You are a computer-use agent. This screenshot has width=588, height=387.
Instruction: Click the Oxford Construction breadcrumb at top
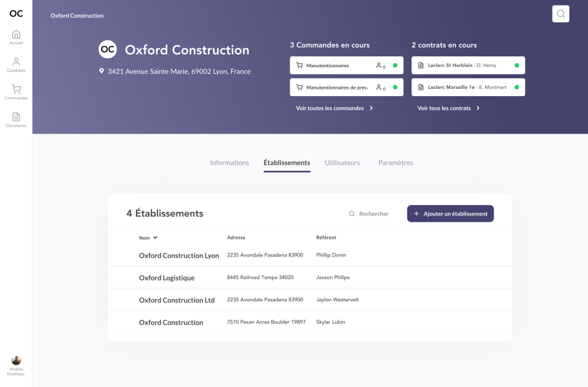tap(77, 16)
